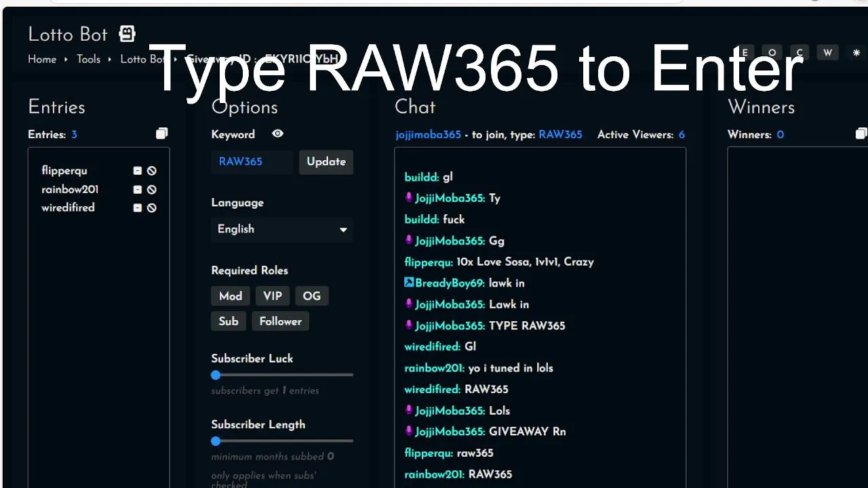Click the mic badge next to 'Ty' message
The height and width of the screenshot is (488, 868).
coord(409,198)
